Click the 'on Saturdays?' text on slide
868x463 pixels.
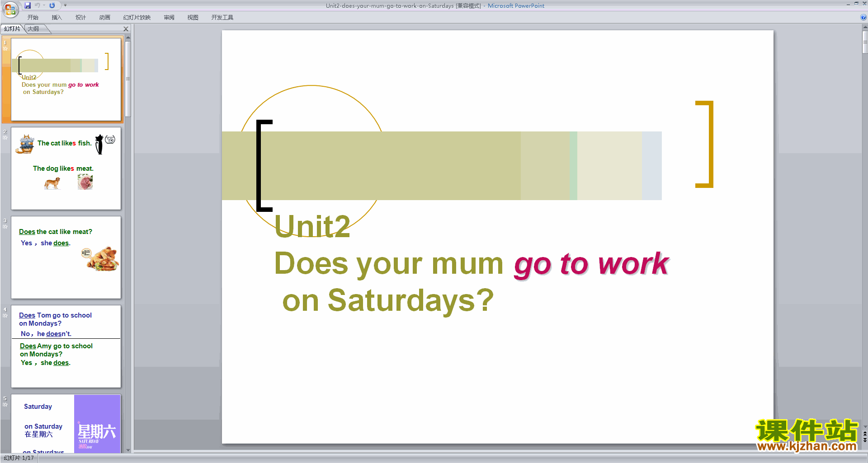388,301
